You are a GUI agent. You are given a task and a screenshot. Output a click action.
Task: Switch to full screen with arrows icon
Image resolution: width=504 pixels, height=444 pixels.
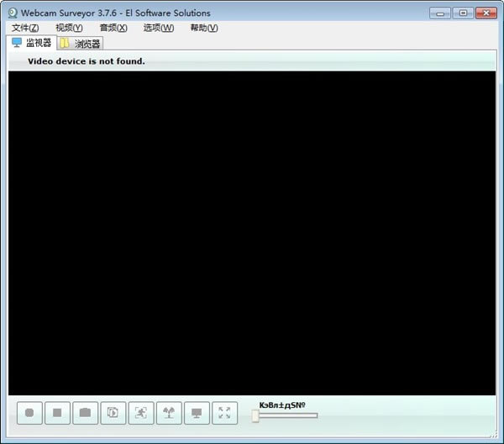tap(224, 413)
